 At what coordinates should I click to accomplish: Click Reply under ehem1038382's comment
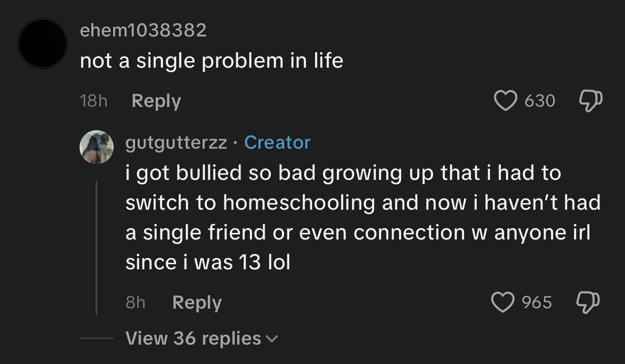coord(156,101)
